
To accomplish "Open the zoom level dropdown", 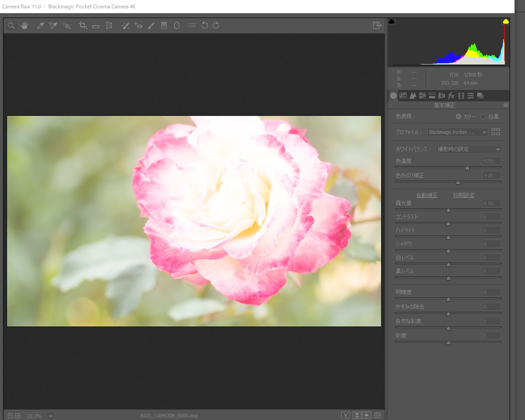I will click(50, 416).
